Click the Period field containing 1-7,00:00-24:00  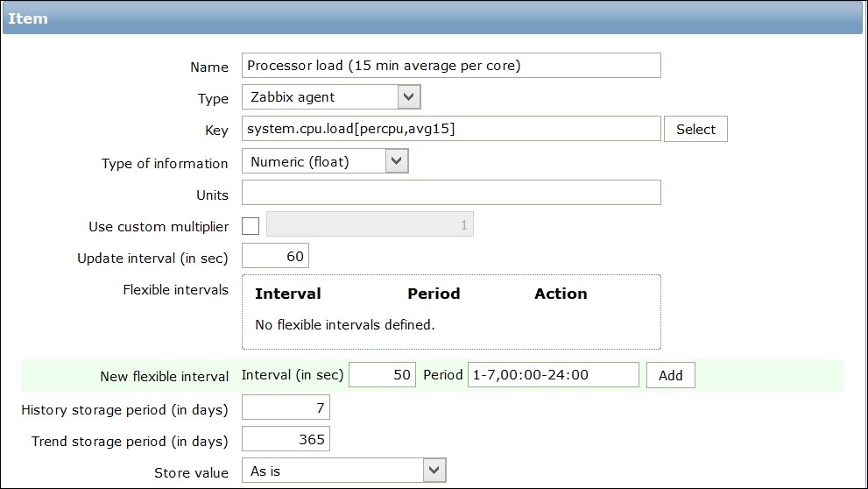point(554,375)
